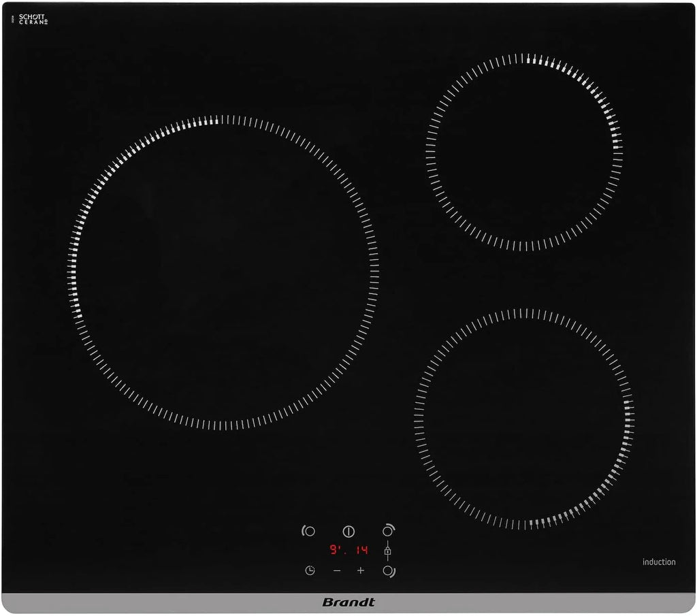The height and width of the screenshot is (616, 697).
Task: Touch the bottom-right induction zone
Action: [524, 419]
